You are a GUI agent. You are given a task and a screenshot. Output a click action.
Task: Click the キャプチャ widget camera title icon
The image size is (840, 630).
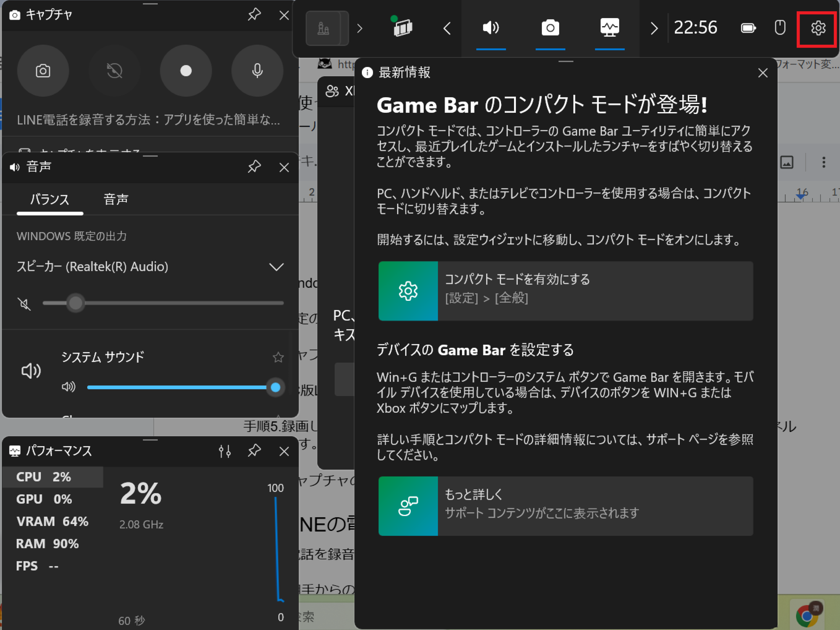(x=15, y=15)
